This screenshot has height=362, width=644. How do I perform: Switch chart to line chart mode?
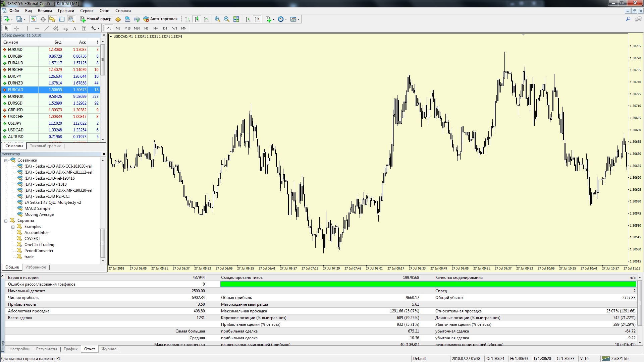[206, 19]
